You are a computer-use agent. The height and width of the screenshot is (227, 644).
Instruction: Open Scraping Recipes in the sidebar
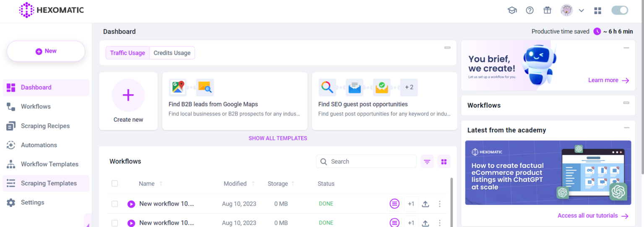[45, 126]
